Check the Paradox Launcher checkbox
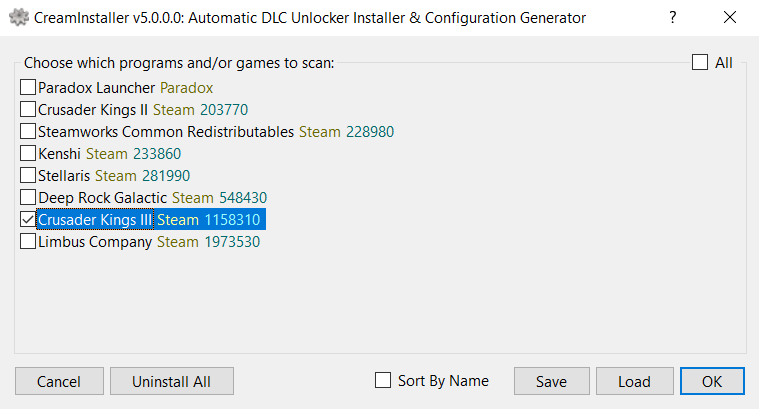Screen dimensions: 759x409 coord(28,88)
